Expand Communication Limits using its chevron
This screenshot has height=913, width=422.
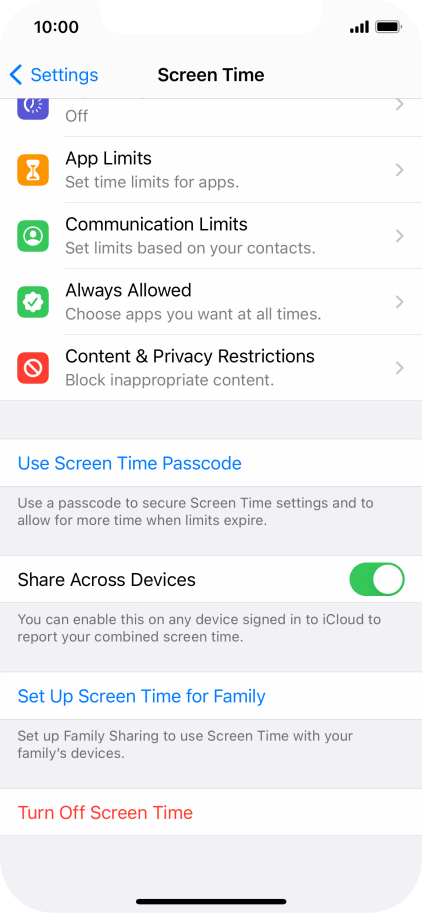[399, 236]
